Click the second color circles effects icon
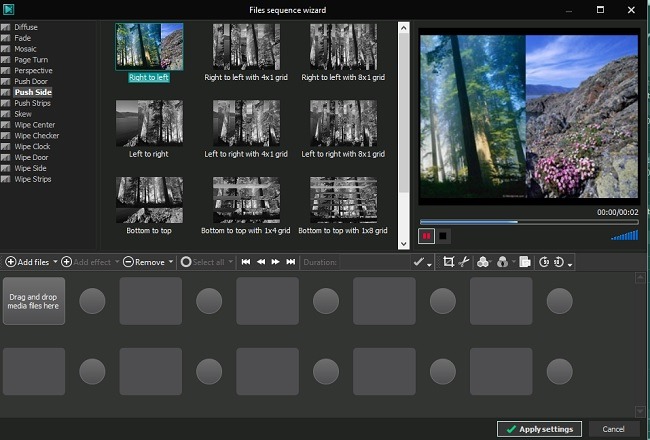This screenshot has height=440, width=650. [502, 262]
